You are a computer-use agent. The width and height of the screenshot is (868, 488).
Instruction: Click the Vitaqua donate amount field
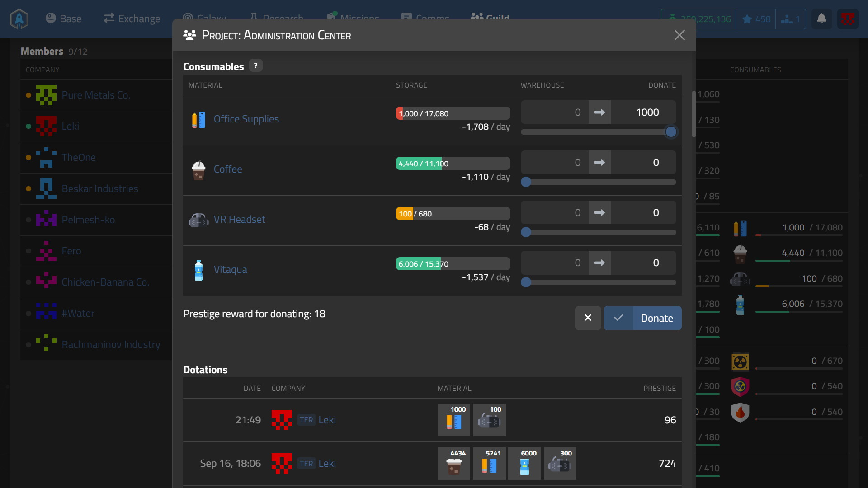pyautogui.click(x=643, y=263)
